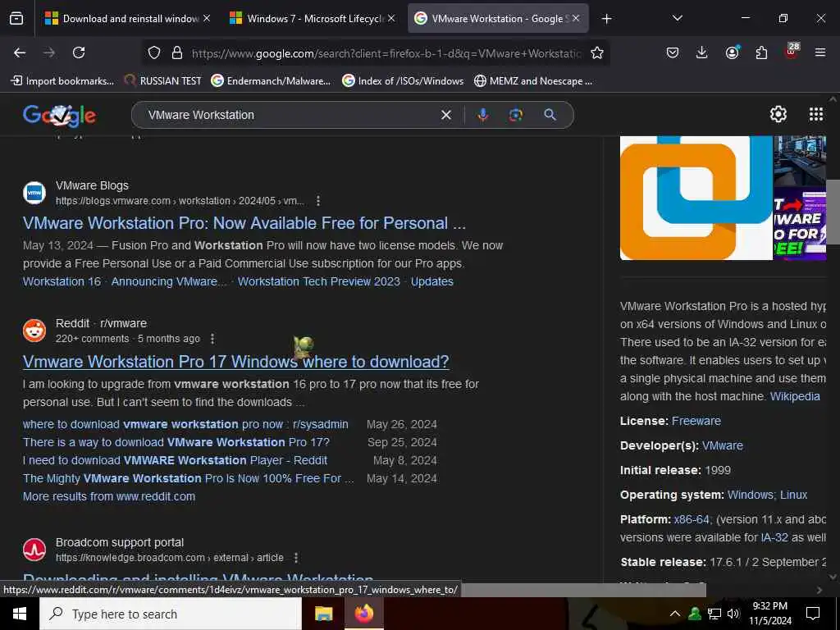Open more options for Broadcom support result
Screen dimensions: 840x630
click(296, 558)
